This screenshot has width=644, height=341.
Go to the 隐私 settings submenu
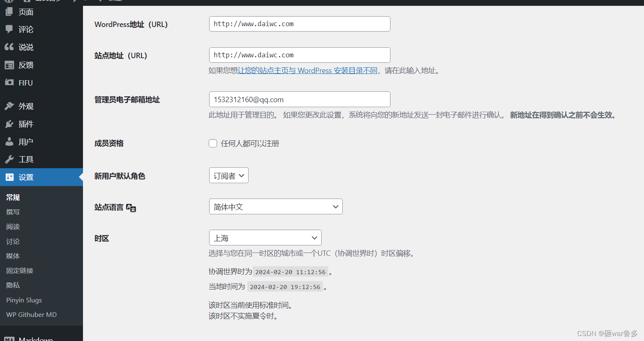coord(13,285)
